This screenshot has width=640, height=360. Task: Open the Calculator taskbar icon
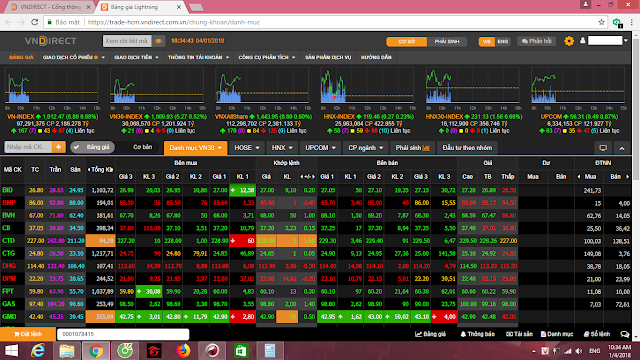click(x=270, y=351)
